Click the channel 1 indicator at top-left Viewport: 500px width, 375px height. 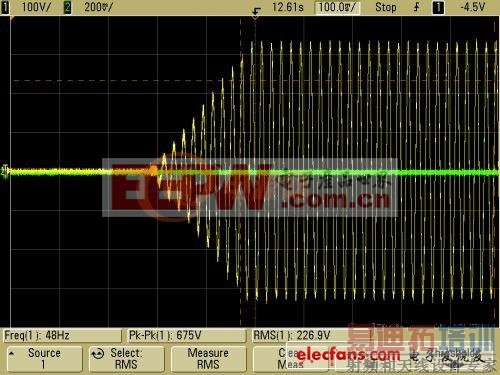point(5,7)
